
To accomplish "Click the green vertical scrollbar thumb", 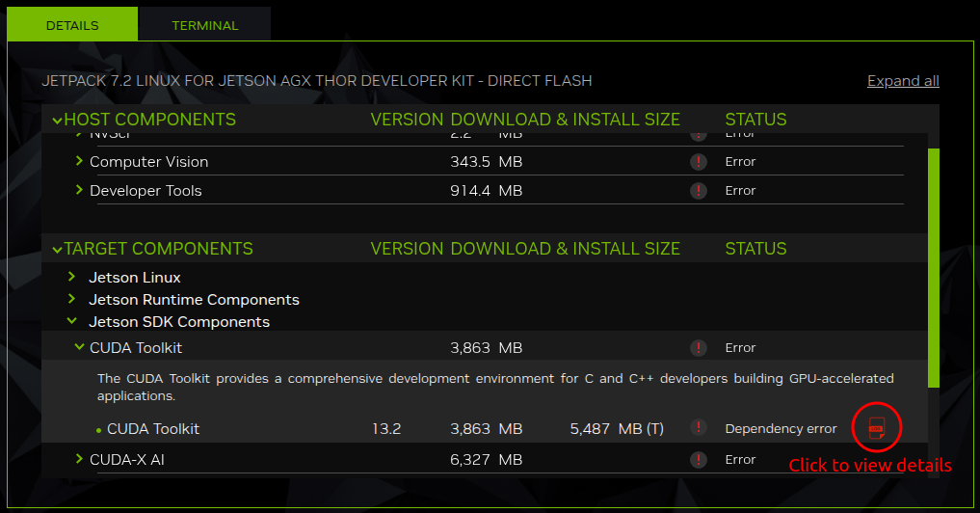I will 933,268.
